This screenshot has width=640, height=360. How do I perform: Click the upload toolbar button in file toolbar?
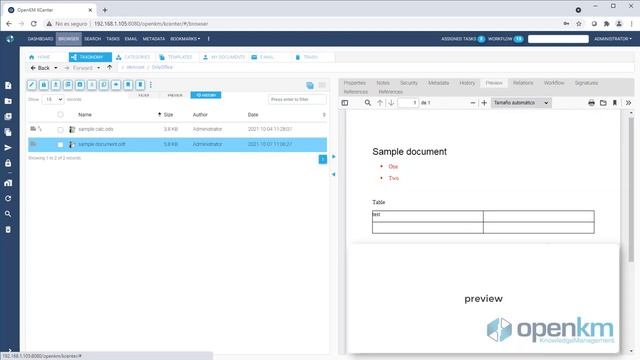56,84
